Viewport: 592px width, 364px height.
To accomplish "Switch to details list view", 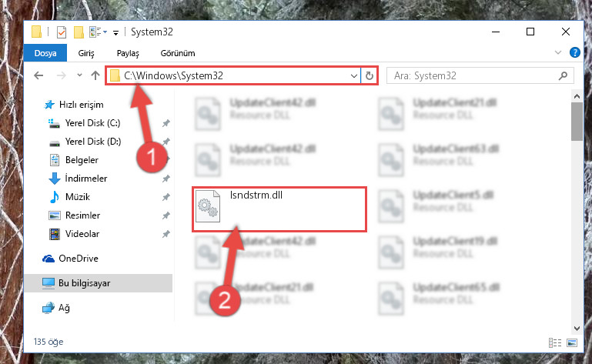I will pyautogui.click(x=554, y=342).
